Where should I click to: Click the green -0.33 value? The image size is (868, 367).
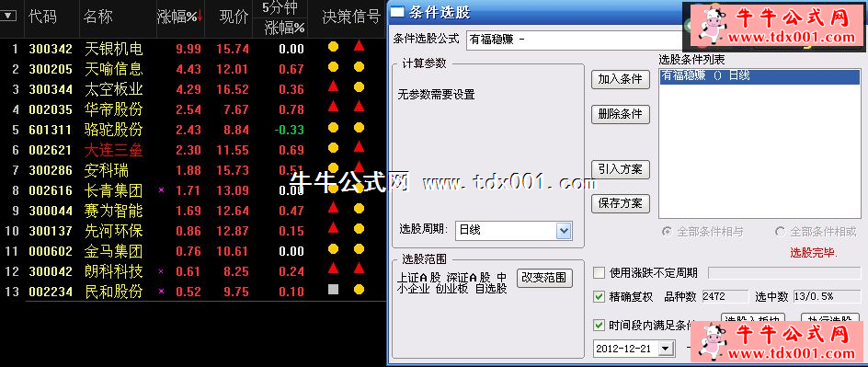coord(290,130)
